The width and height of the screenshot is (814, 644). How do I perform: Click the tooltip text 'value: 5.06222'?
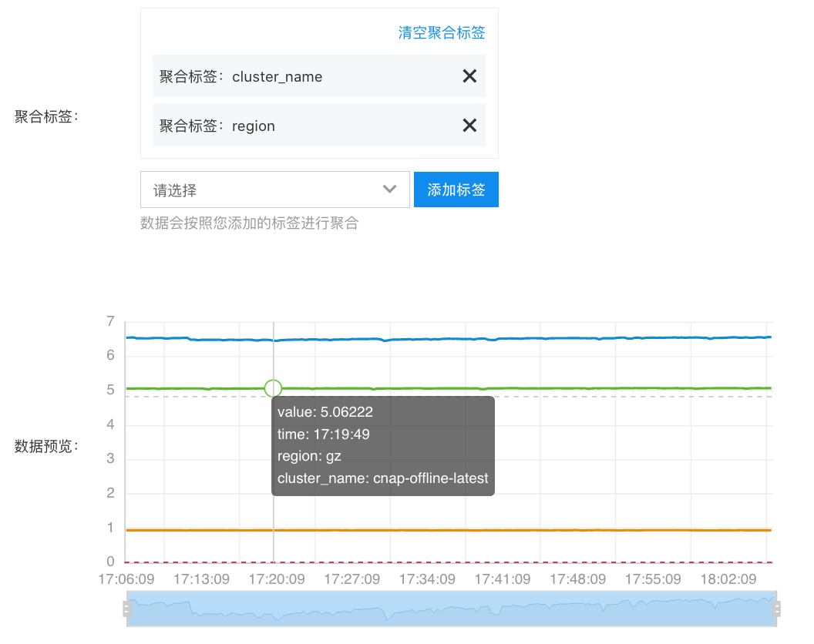325,412
